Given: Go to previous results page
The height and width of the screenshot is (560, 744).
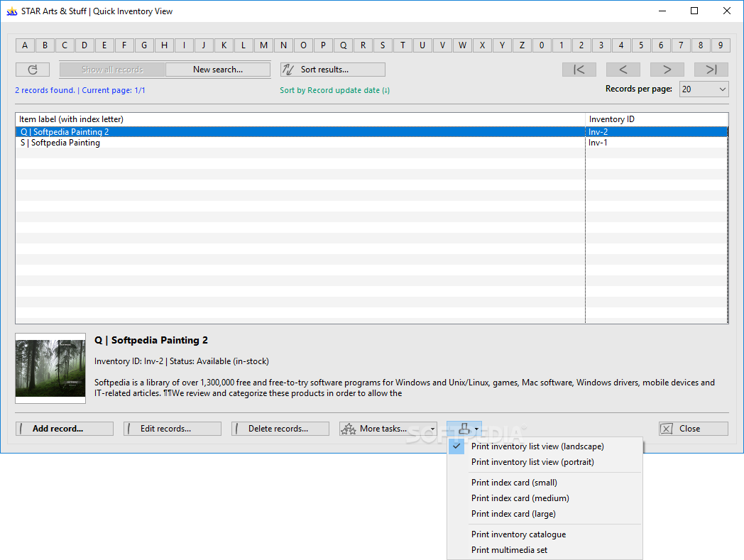Looking at the screenshot, I should pos(623,70).
